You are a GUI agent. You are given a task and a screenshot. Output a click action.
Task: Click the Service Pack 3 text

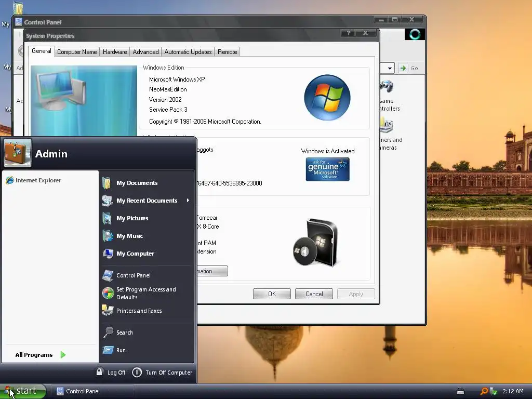[168, 110]
